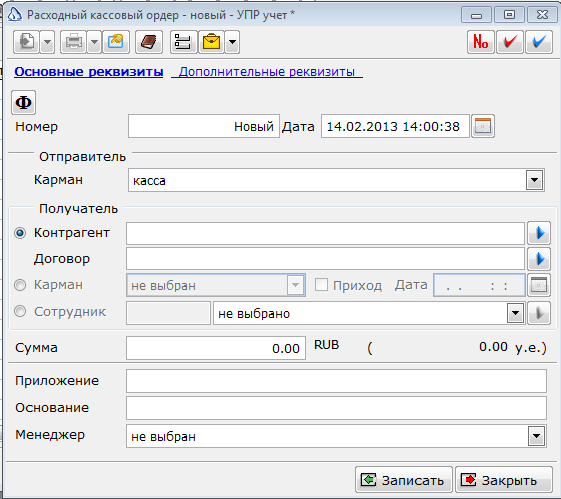561x499 pixels.
Task: Expand the Менеджер dropdown list
Action: 536,436
